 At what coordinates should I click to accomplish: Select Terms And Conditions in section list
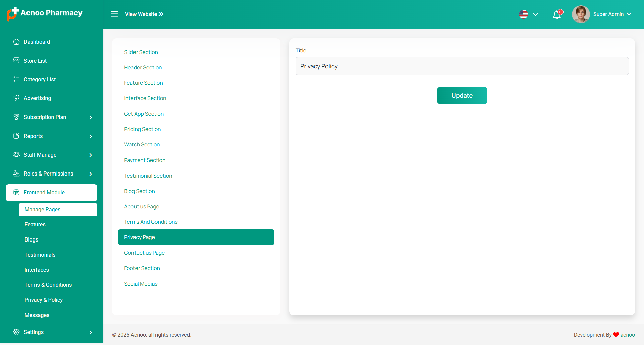pos(151,222)
